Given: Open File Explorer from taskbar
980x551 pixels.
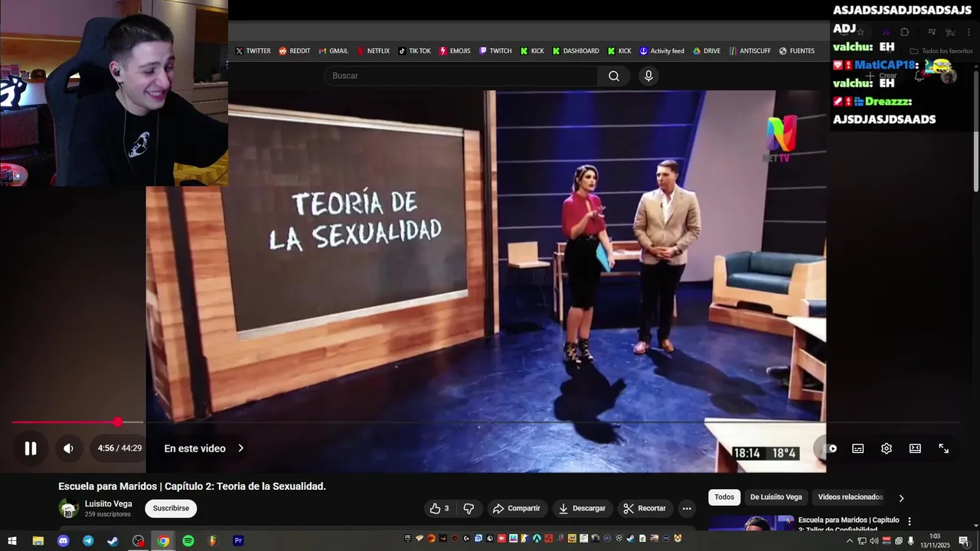Looking at the screenshot, I should pyautogui.click(x=38, y=541).
